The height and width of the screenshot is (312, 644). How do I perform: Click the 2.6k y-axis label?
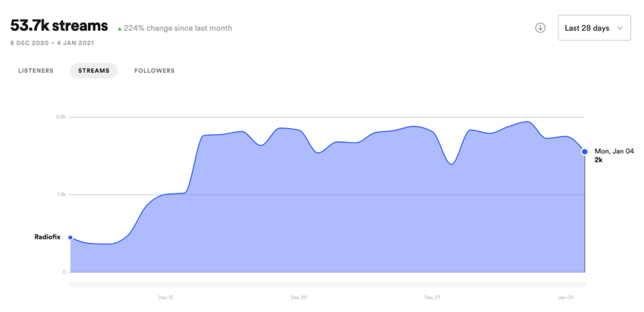60,117
